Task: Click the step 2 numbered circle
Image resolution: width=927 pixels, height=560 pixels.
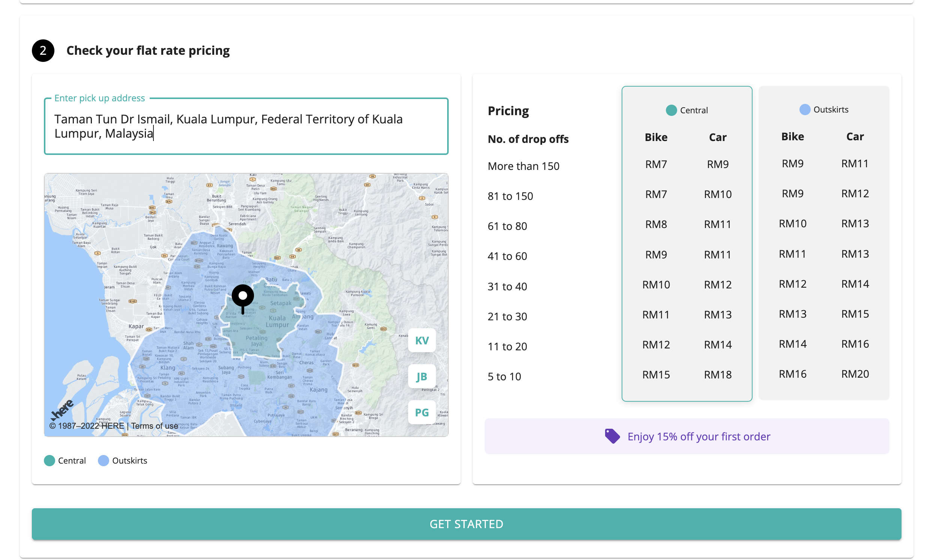Action: pos(43,50)
